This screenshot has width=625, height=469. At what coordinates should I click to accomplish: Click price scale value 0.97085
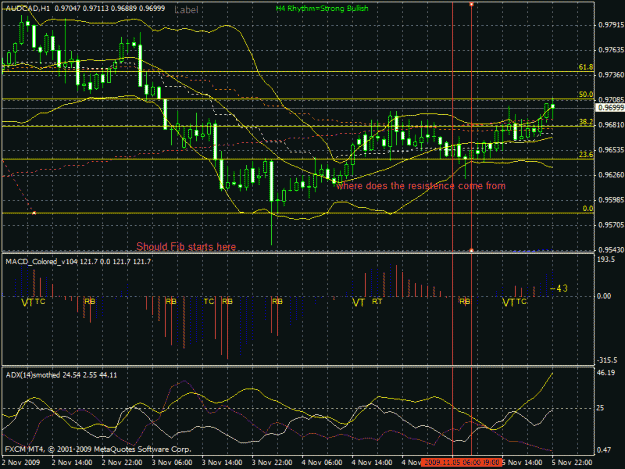[x=611, y=100]
